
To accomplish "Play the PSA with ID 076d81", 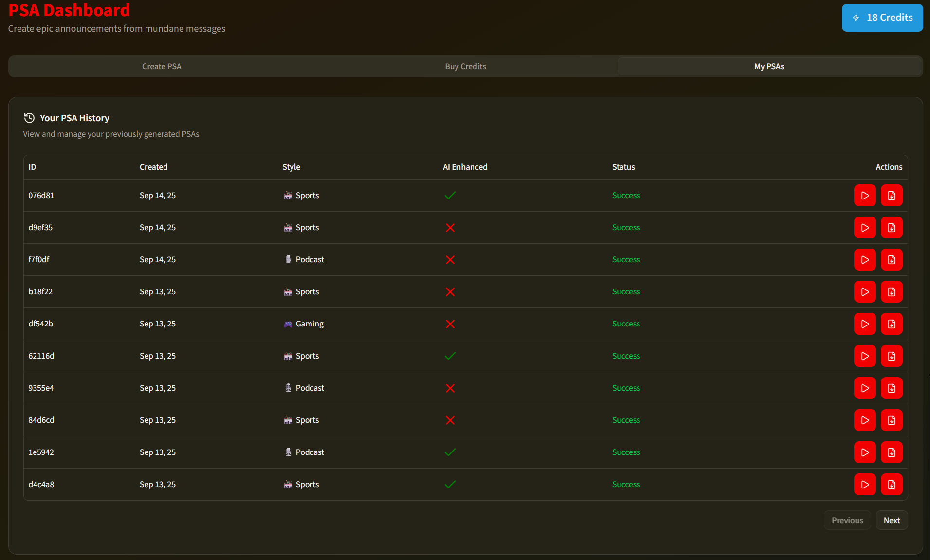I will coord(865,196).
